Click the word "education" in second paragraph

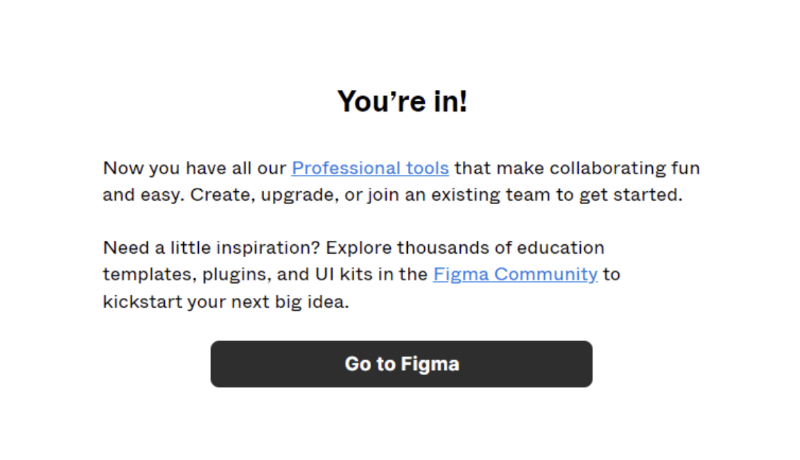[562, 247]
